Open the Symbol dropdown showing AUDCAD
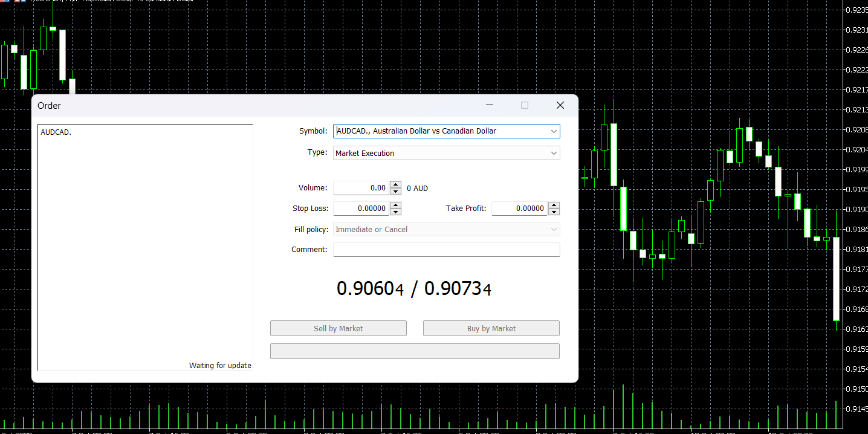This screenshot has width=868, height=434. (446, 131)
